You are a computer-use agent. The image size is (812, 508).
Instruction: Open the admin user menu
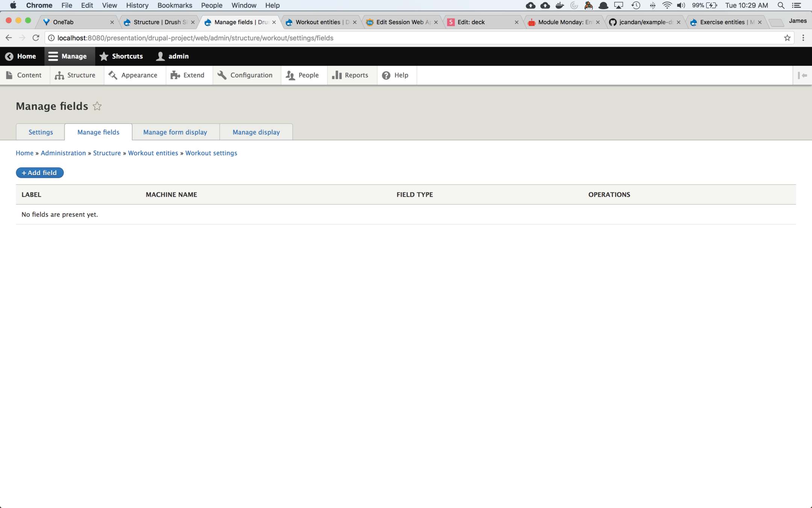[x=173, y=56]
